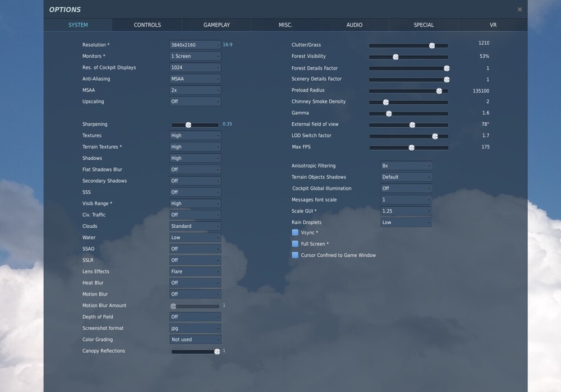The width and height of the screenshot is (561, 392).
Task: Toggle the Full Screen checkbox
Action: (x=295, y=244)
